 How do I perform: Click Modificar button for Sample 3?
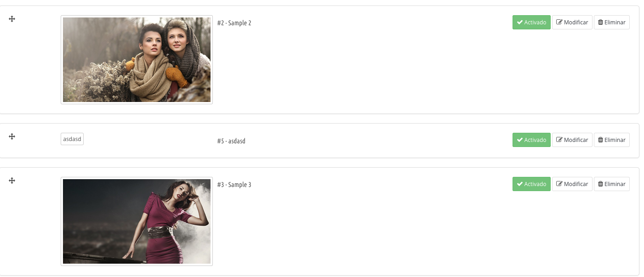(572, 184)
